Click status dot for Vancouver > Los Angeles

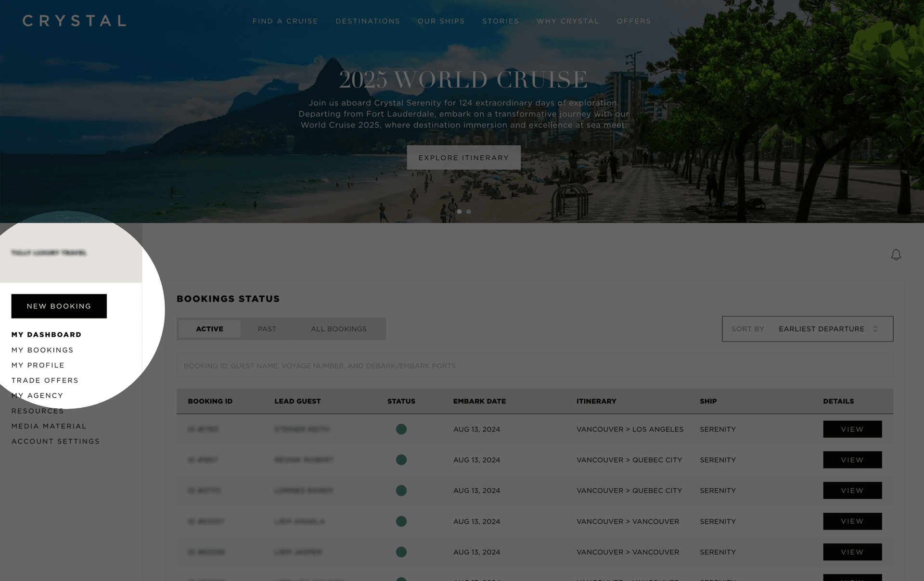[x=401, y=429]
